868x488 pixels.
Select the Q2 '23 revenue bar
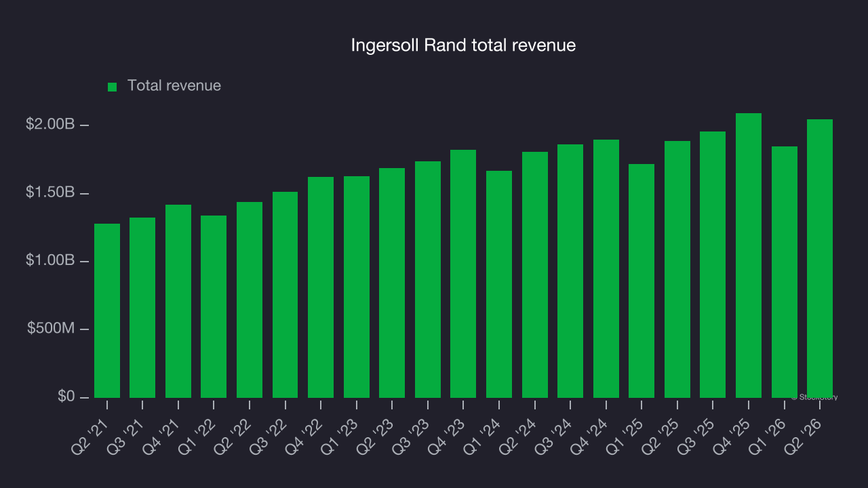[392, 283]
